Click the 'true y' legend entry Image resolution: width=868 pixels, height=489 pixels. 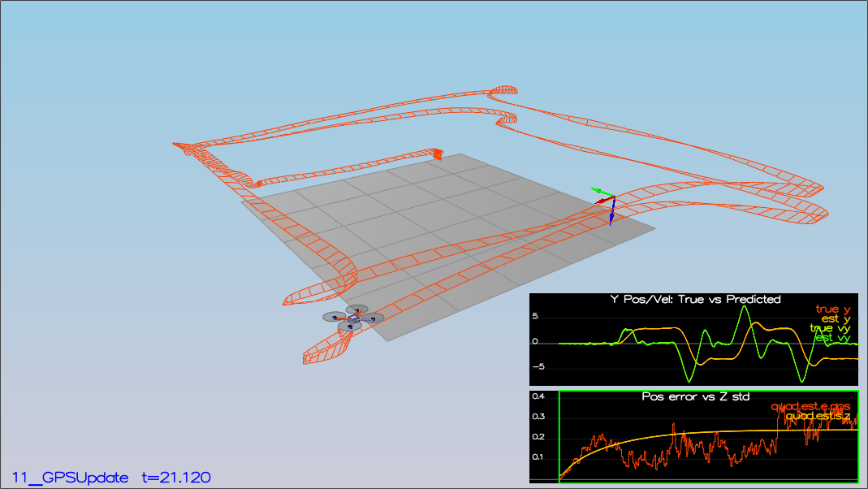tap(832, 309)
